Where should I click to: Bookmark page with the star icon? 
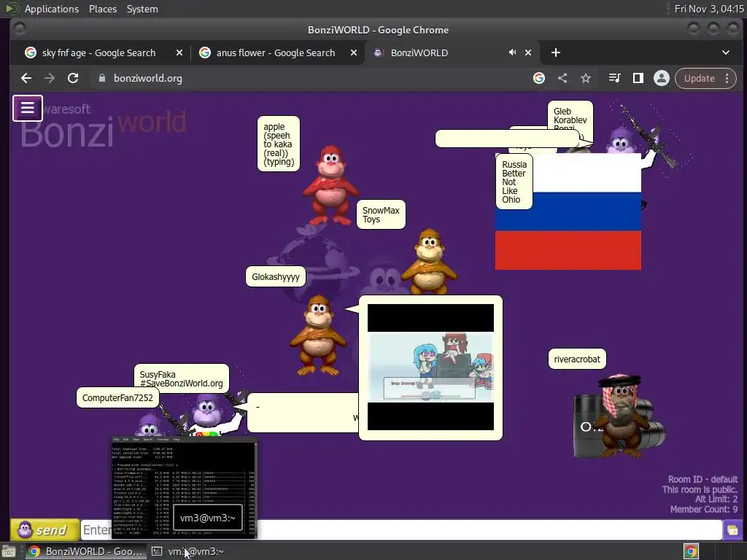586,78
